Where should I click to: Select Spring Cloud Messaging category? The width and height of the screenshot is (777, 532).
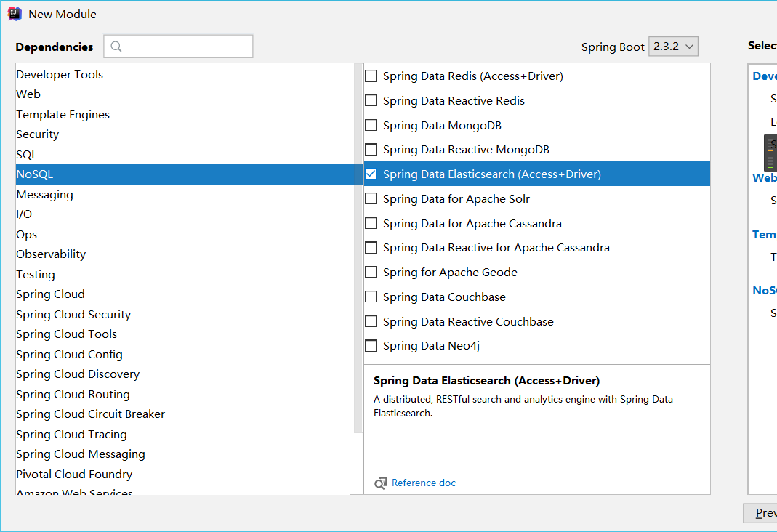[185, 454]
